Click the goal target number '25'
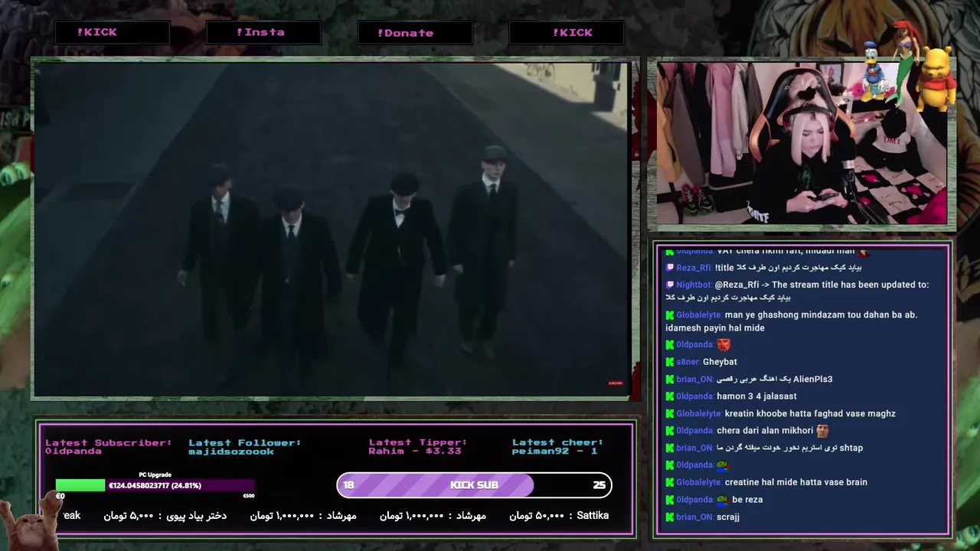 pyautogui.click(x=599, y=485)
